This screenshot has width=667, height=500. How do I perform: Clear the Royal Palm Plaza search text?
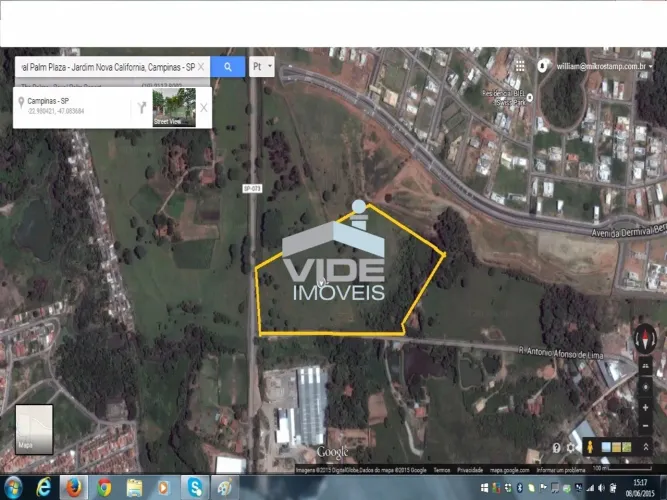click(201, 67)
